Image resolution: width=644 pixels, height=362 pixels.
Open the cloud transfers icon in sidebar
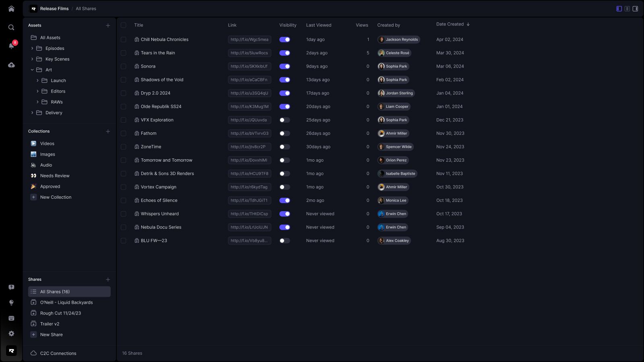11,64
